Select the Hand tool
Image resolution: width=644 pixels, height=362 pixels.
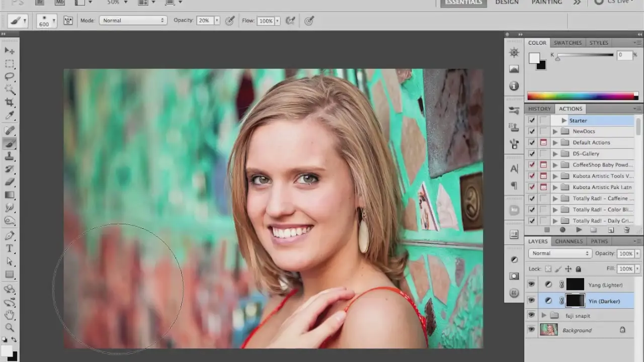click(10, 315)
